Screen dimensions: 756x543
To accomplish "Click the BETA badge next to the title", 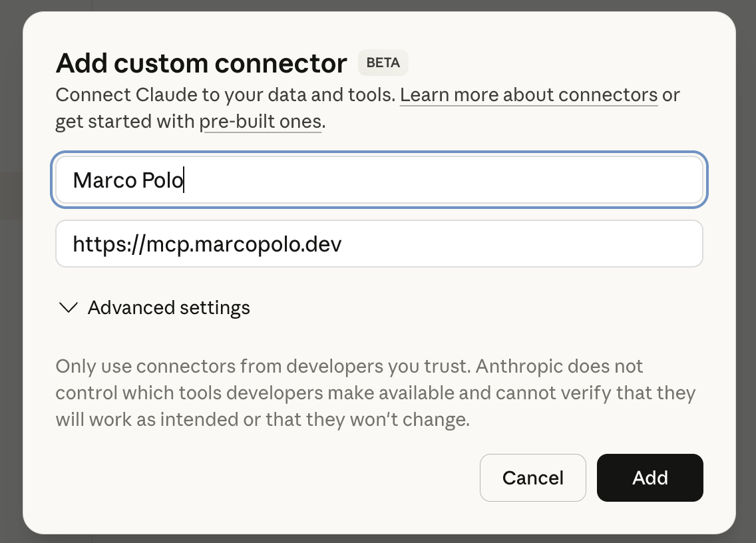I will (383, 63).
